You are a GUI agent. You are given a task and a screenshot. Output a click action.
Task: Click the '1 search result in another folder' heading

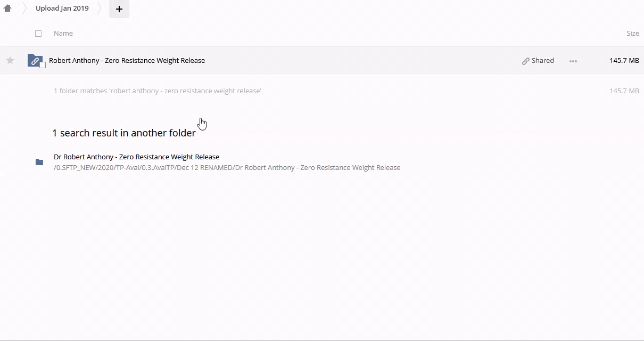124,133
